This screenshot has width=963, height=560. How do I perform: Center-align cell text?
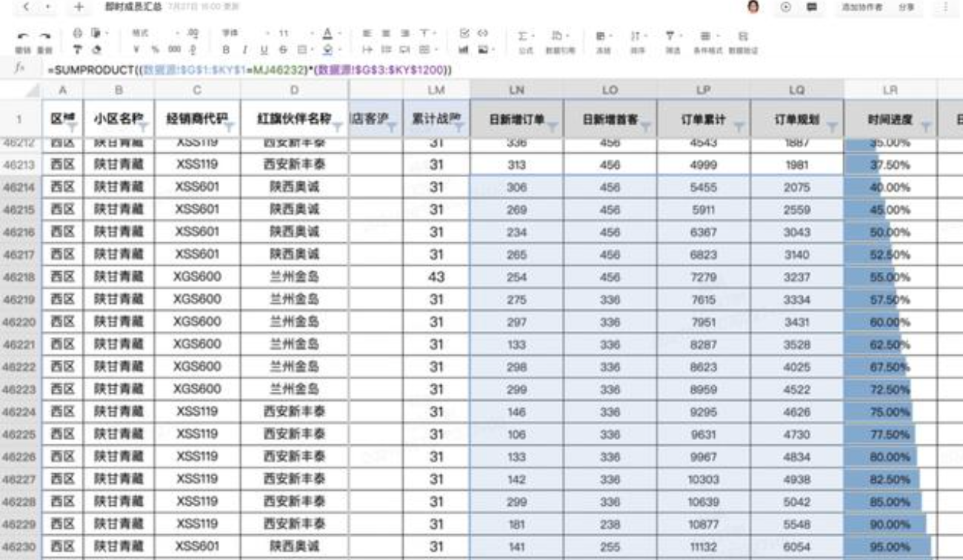385,34
